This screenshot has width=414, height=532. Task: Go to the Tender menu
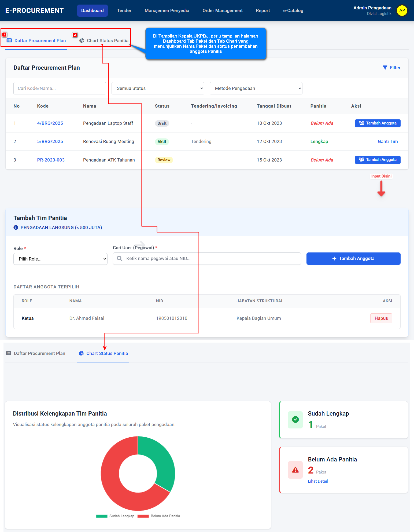click(x=124, y=10)
